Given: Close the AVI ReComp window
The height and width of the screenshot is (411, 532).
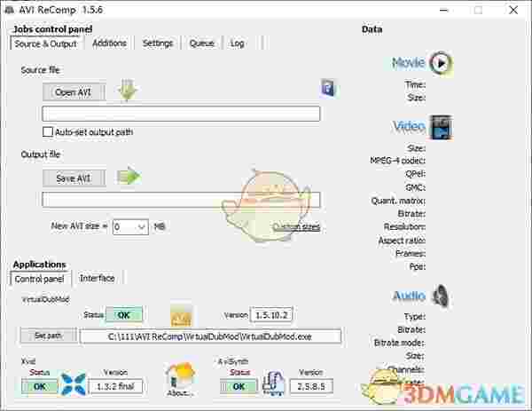Looking at the screenshot, I should [513, 10].
